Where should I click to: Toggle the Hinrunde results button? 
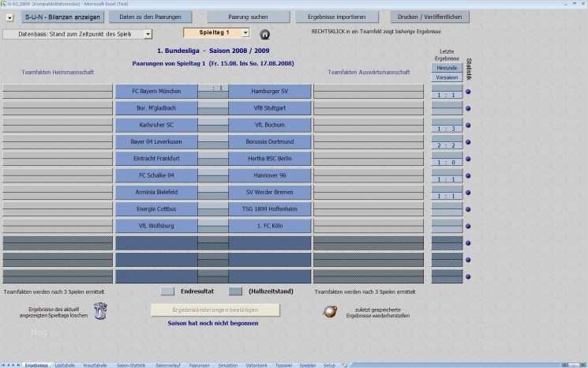pyautogui.click(x=447, y=68)
